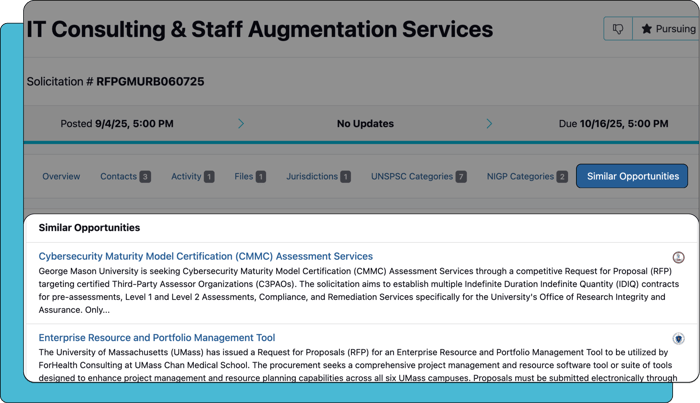Switch to the NIGP Categories tab
Viewport: 700px width, 403px height.
click(x=527, y=177)
